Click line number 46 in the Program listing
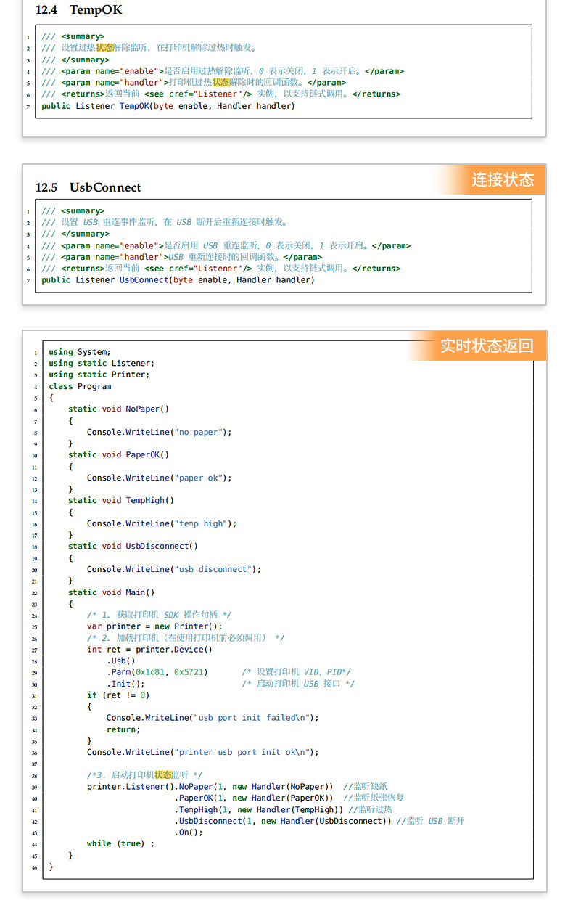Viewport: 573px width, 924px height. point(35,867)
